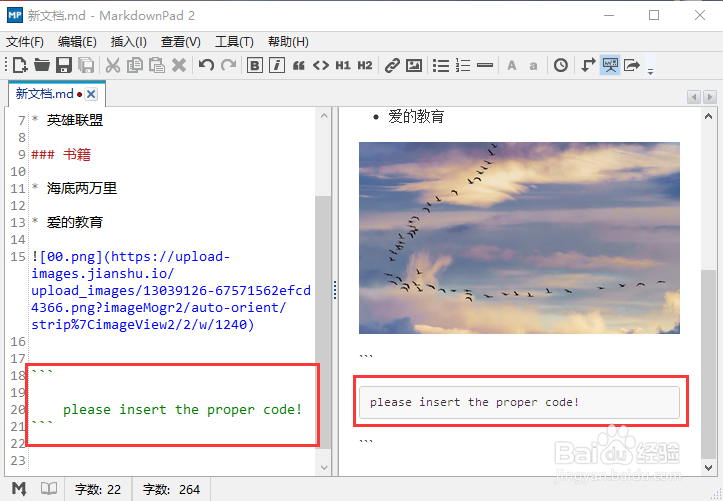Viewport: 723px width, 501px height.
Task: Insert a hyperlink with chain icon
Action: click(392, 65)
